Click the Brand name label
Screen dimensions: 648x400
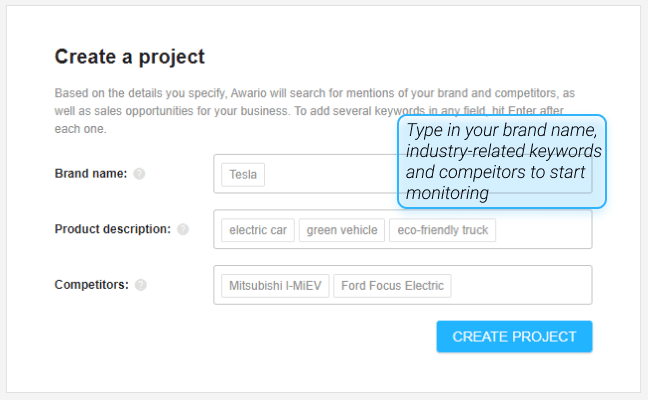click(91, 174)
